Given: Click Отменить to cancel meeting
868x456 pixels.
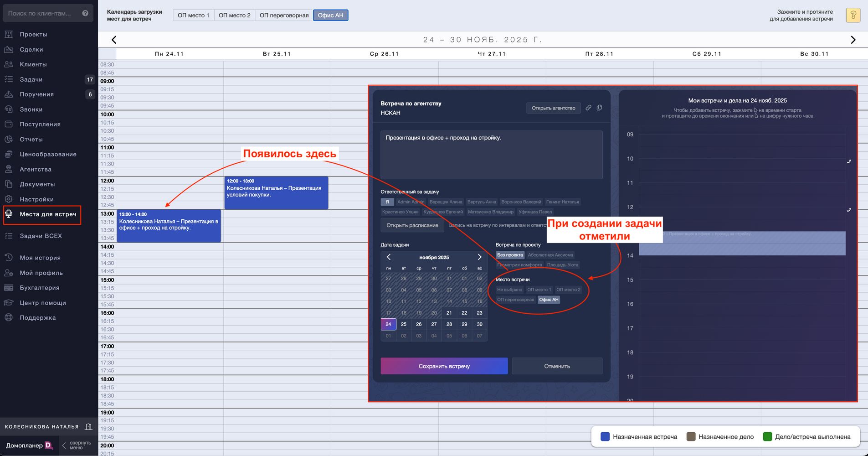Looking at the screenshot, I should pos(557,366).
